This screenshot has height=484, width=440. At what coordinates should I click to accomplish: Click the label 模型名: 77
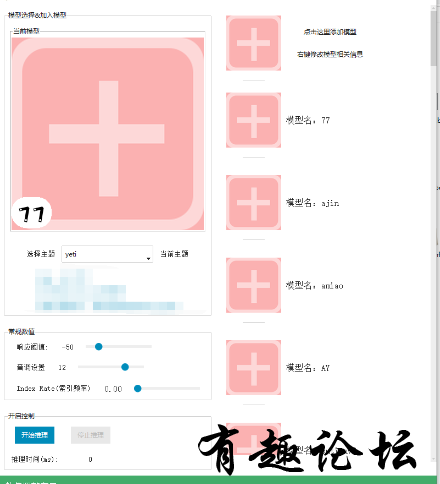[308, 120]
